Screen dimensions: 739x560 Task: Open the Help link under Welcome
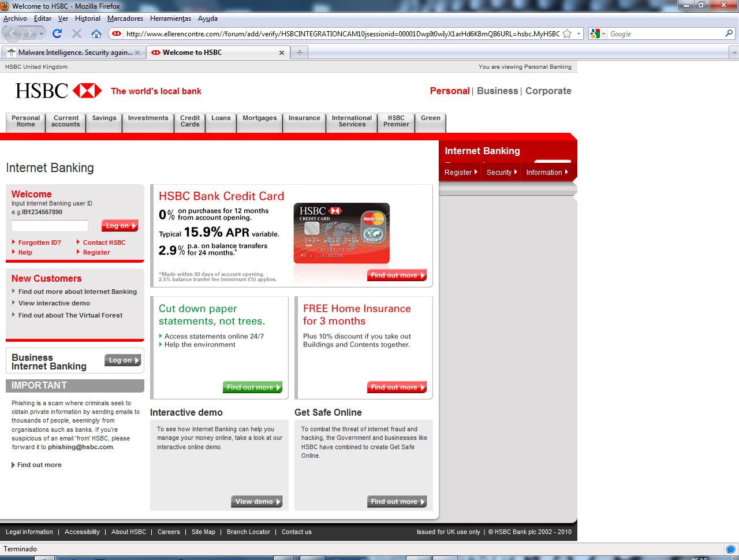(25, 252)
